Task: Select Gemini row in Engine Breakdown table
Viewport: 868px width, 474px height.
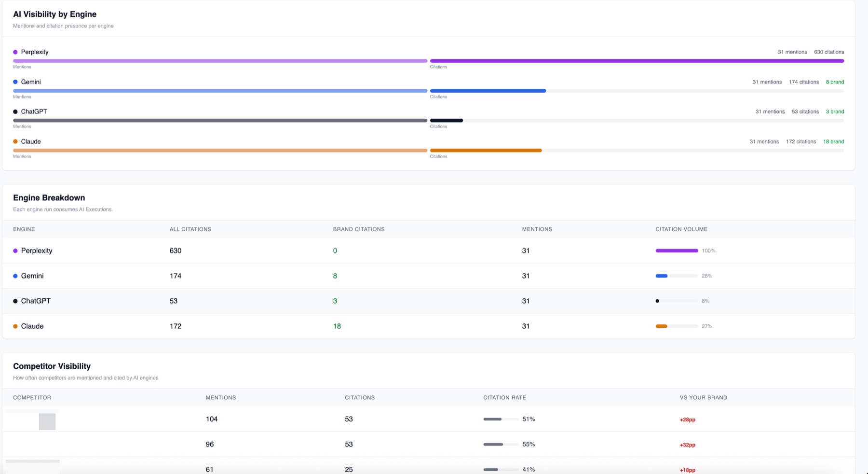Action: tap(429, 276)
